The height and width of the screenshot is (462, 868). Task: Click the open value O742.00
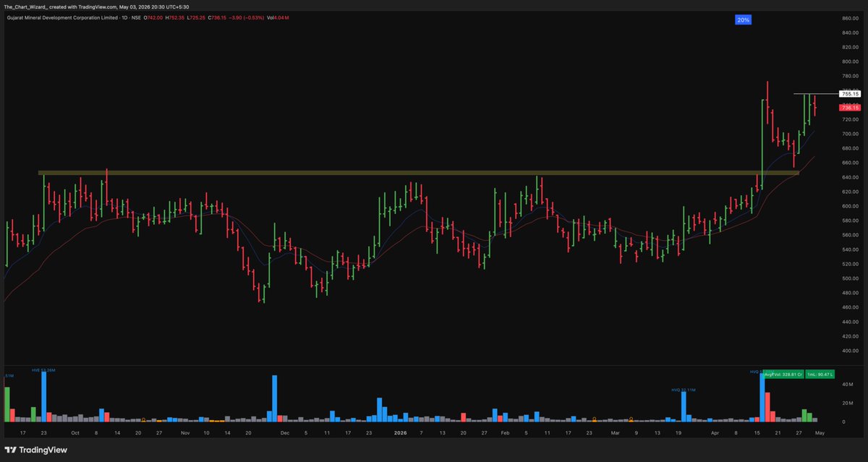[x=153, y=18]
